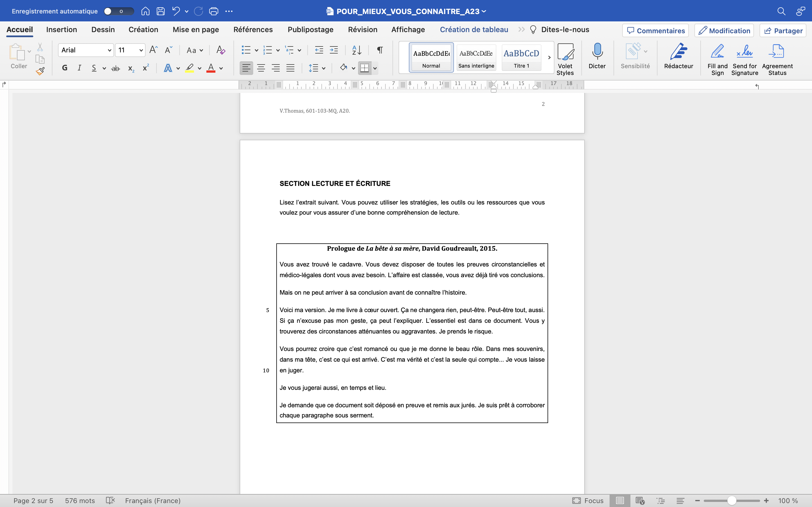Open the Références ribbon tab
812x507 pixels.
coord(253,30)
